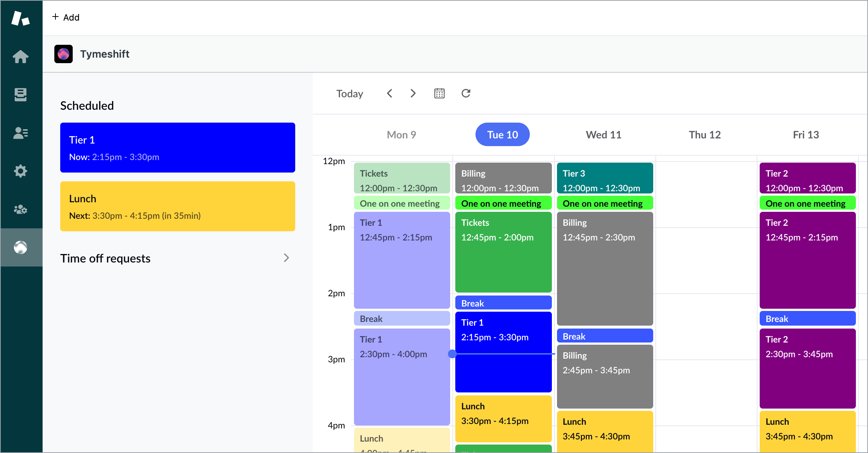Expand the Time off requests section
The image size is (868, 453).
click(x=286, y=258)
